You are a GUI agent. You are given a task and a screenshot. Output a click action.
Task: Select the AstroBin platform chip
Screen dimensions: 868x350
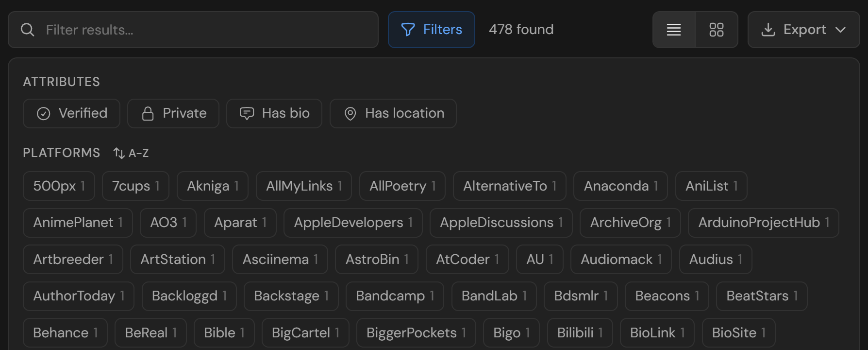click(x=377, y=259)
